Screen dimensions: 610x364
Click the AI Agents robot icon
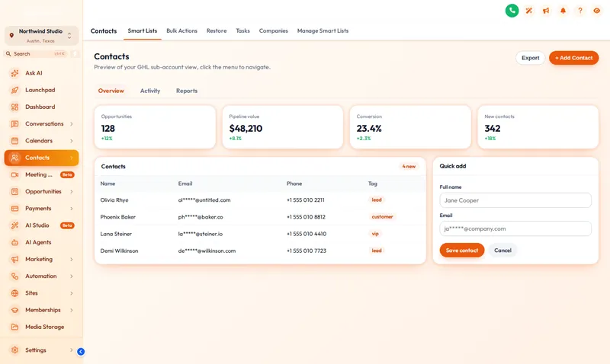pos(14,242)
